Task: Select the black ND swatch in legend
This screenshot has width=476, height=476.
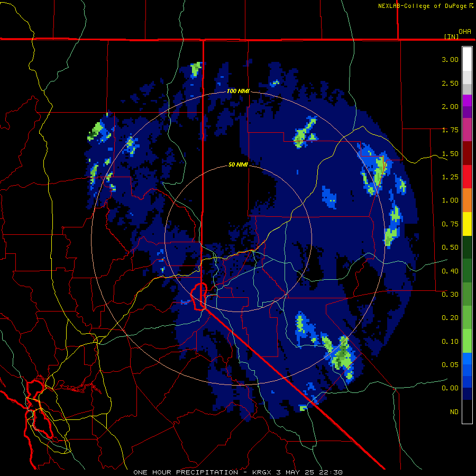Action: coord(467,411)
